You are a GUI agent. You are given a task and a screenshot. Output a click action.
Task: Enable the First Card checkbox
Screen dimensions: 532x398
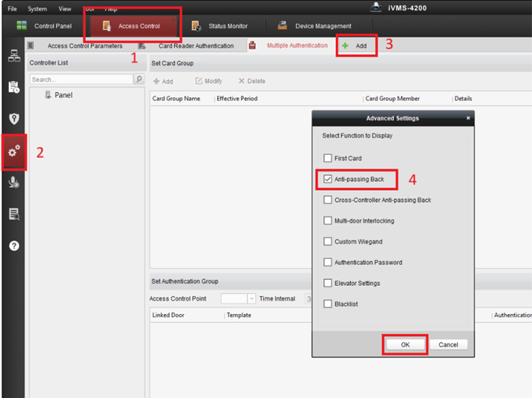coord(328,158)
